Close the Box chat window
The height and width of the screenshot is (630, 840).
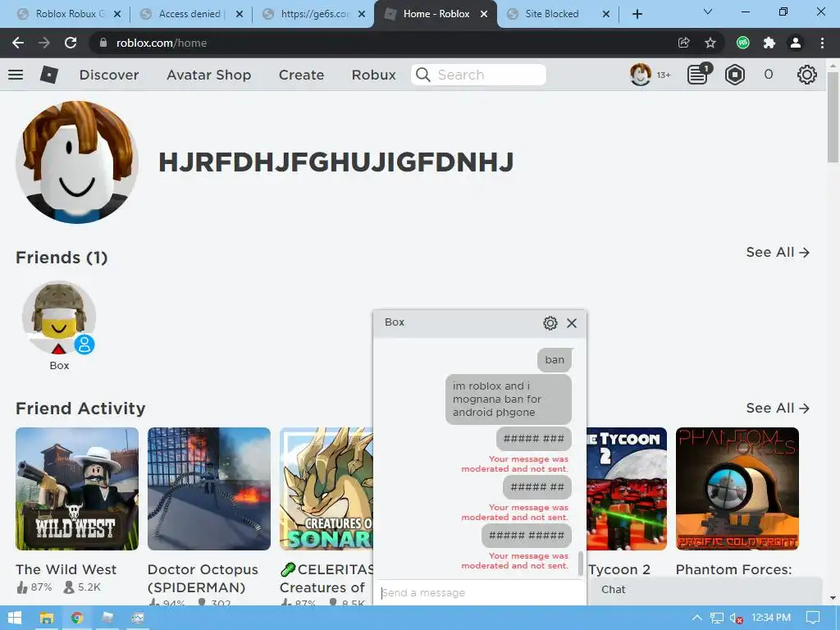pyautogui.click(x=572, y=323)
